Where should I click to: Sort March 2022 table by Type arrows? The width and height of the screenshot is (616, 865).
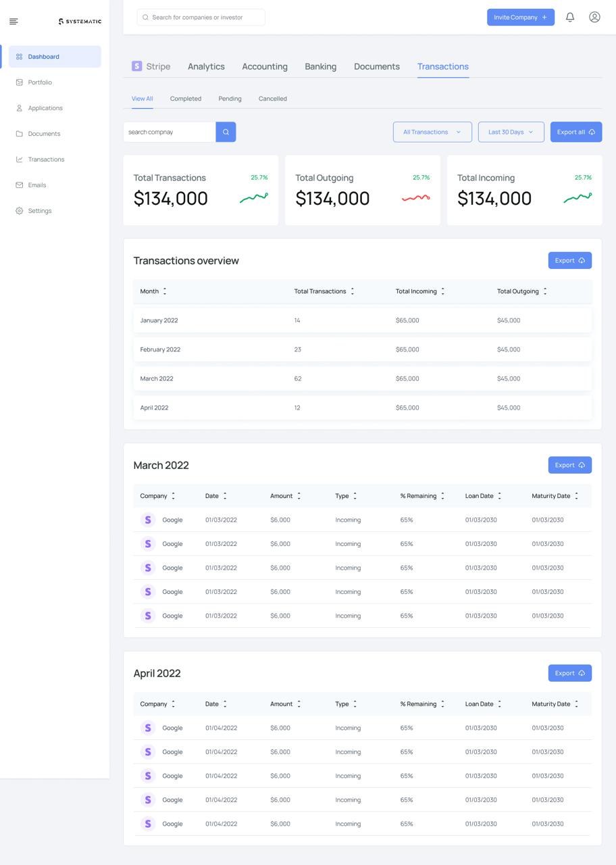click(x=355, y=496)
